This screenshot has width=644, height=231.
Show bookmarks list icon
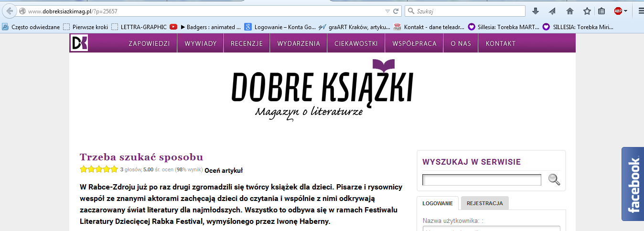(x=601, y=11)
